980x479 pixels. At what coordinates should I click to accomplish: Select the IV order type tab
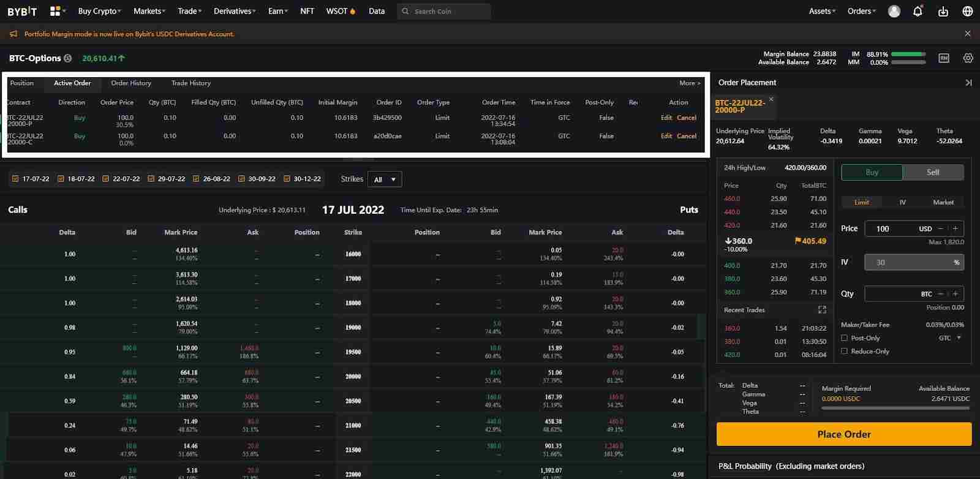coord(903,202)
